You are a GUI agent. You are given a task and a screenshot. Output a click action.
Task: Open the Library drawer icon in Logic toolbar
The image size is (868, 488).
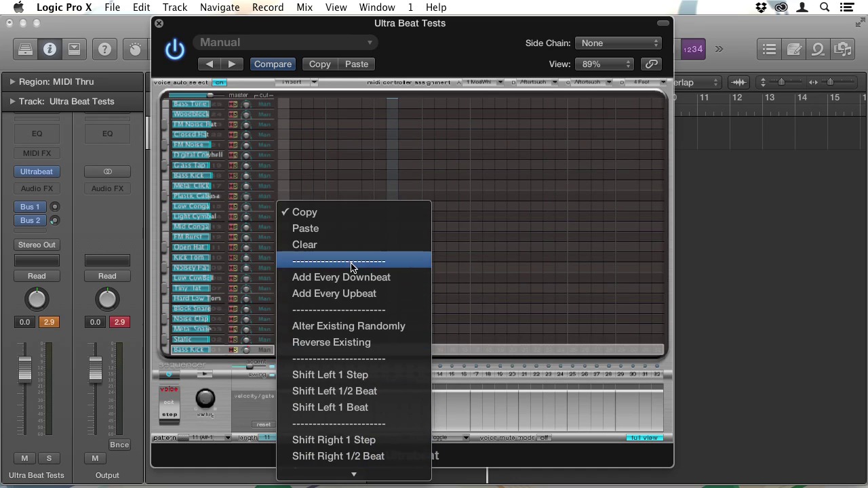click(x=25, y=49)
